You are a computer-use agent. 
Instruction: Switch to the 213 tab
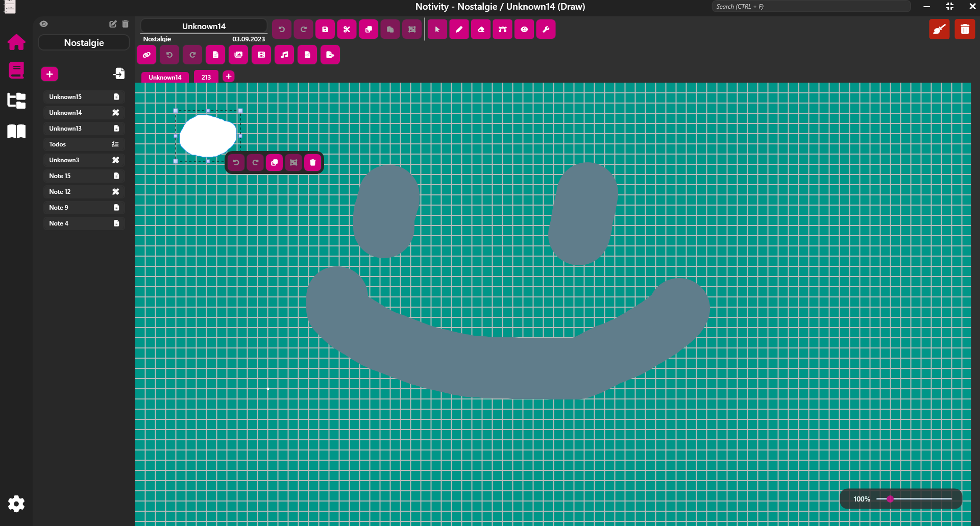(x=206, y=77)
